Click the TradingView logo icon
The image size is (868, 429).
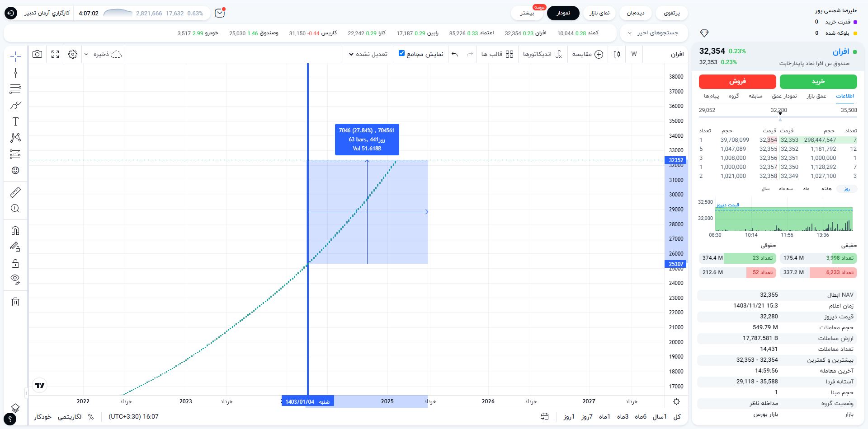pyautogui.click(x=40, y=385)
